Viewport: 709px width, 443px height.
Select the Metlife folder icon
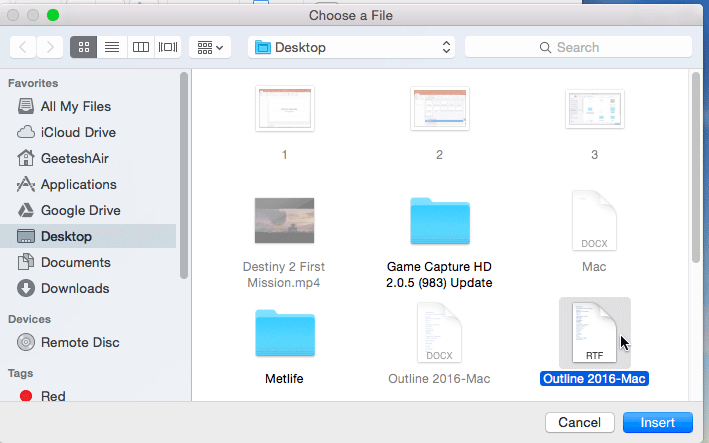click(285, 333)
